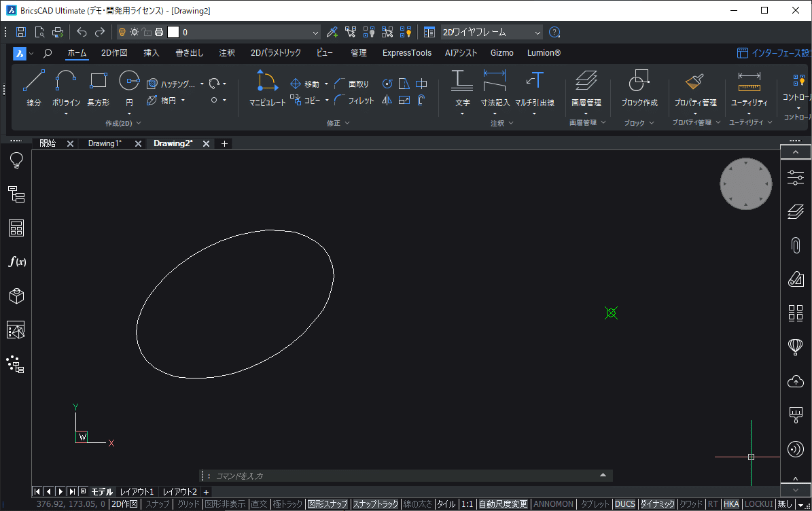This screenshot has height=511, width=812.
Task: Select the Text (文字) tool
Action: click(462, 88)
